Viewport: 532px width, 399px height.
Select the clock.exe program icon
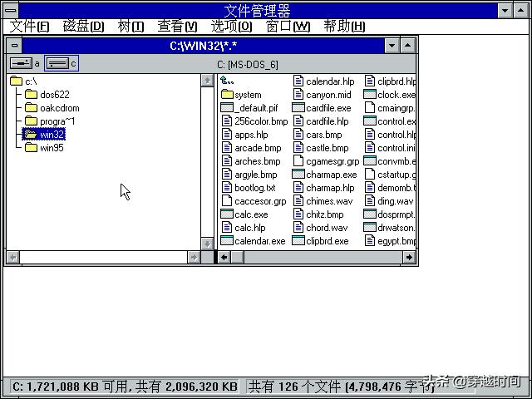[370, 94]
